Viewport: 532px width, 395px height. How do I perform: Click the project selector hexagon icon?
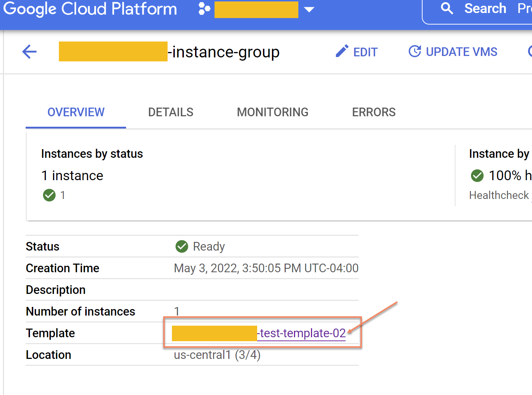pos(204,9)
